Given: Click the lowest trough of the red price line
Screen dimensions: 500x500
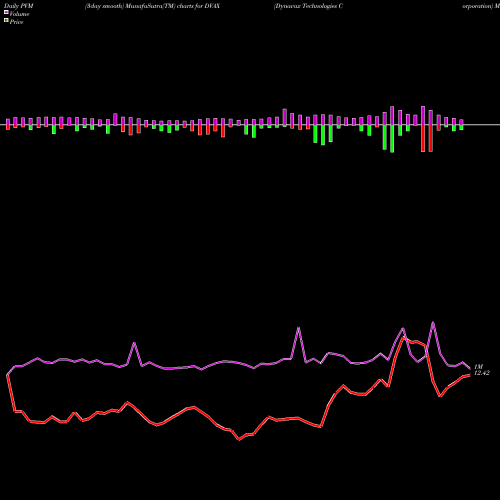Looking at the screenshot, I should (239, 440).
